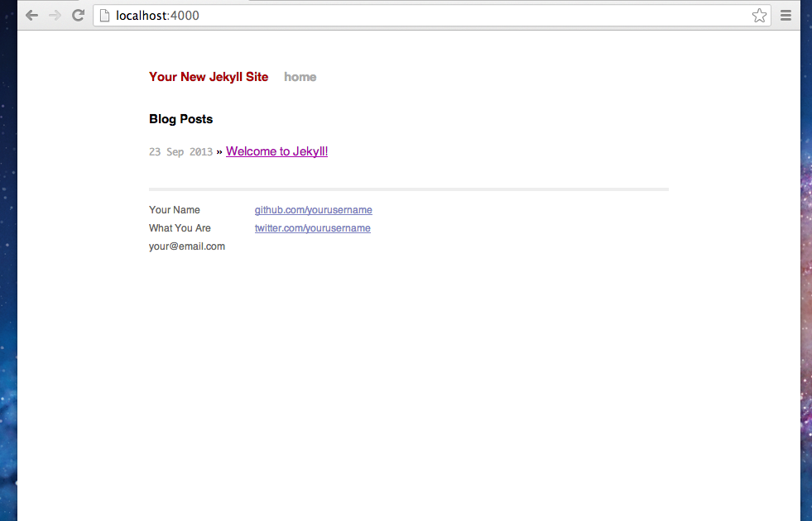
Task: Visit the github.com/yourusername link
Action: tap(314, 210)
